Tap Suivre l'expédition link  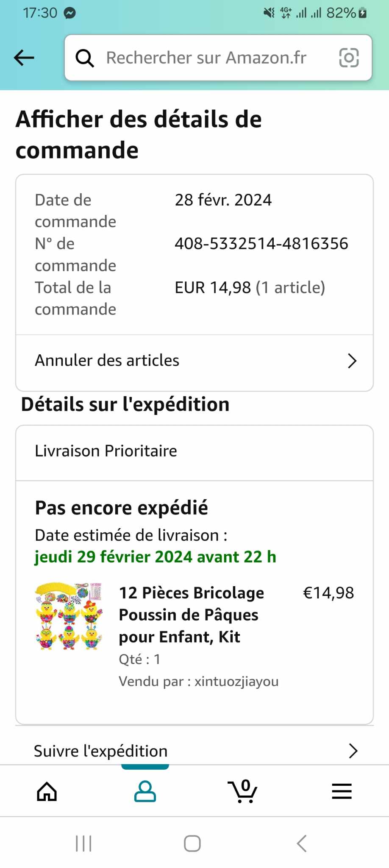[x=101, y=751]
